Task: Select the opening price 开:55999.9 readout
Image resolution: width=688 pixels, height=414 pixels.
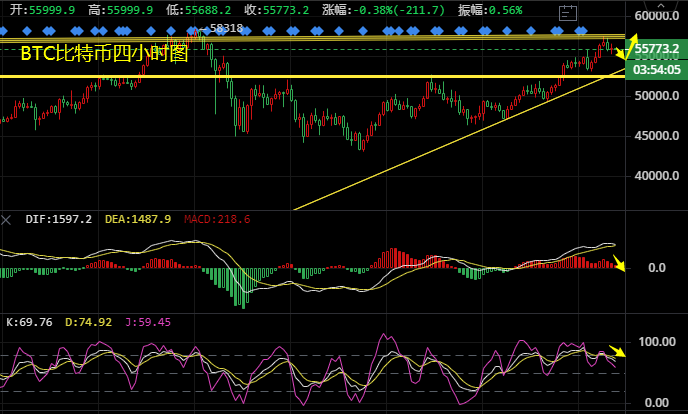Action: [43, 10]
